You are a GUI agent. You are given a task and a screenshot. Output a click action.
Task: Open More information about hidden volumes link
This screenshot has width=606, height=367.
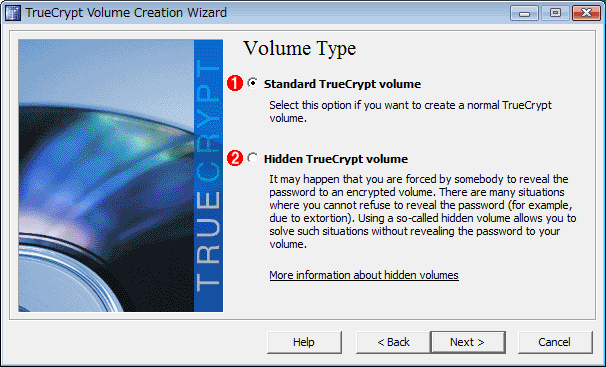coord(364,275)
